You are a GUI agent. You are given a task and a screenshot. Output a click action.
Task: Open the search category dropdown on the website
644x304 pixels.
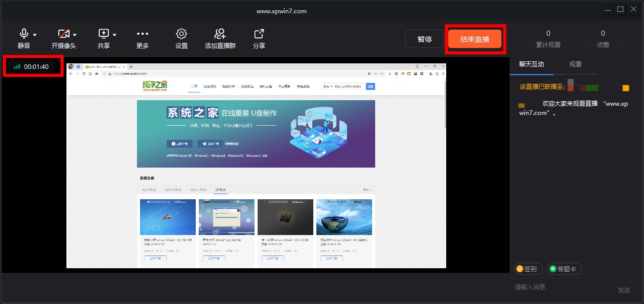(328, 86)
